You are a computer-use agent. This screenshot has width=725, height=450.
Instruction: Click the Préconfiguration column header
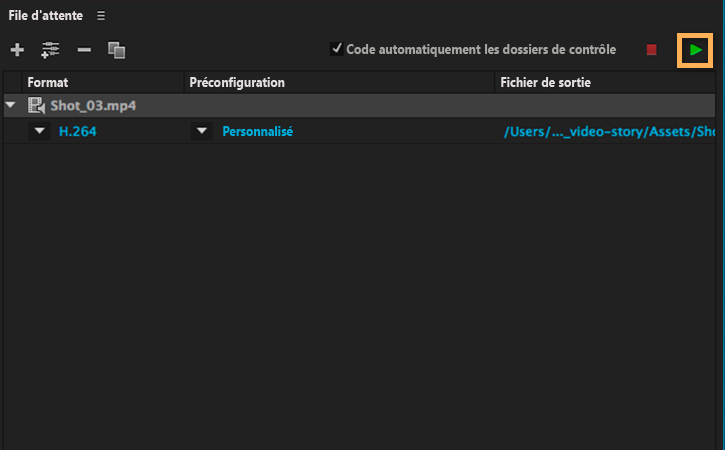tap(237, 82)
